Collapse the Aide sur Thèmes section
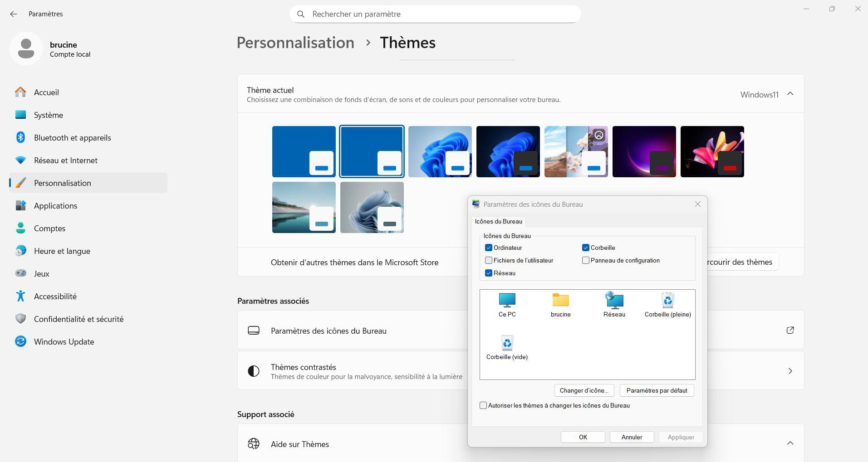 (790, 443)
